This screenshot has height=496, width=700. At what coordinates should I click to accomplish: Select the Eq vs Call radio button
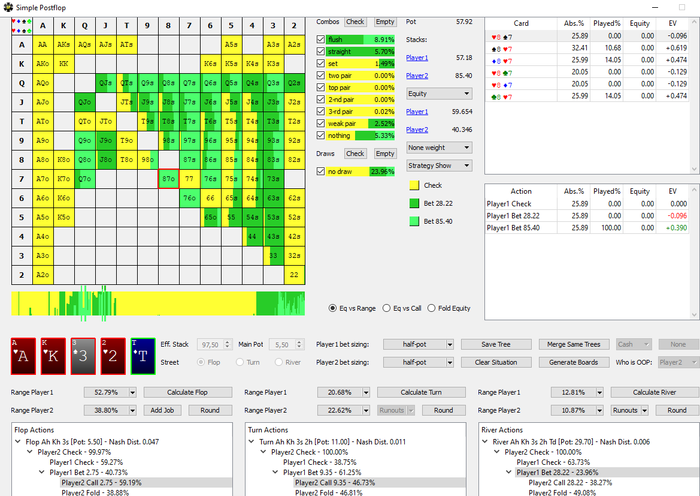click(x=387, y=308)
